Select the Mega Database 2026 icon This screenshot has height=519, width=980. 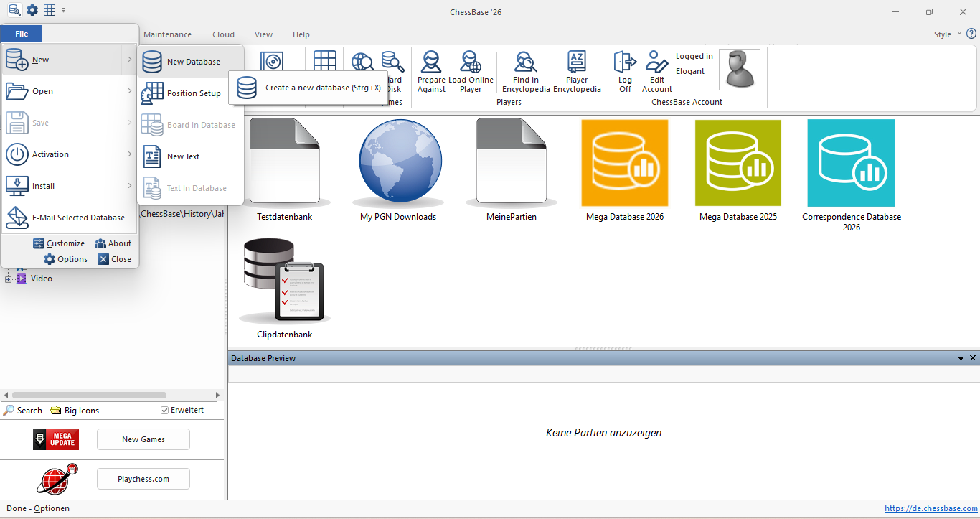point(624,163)
